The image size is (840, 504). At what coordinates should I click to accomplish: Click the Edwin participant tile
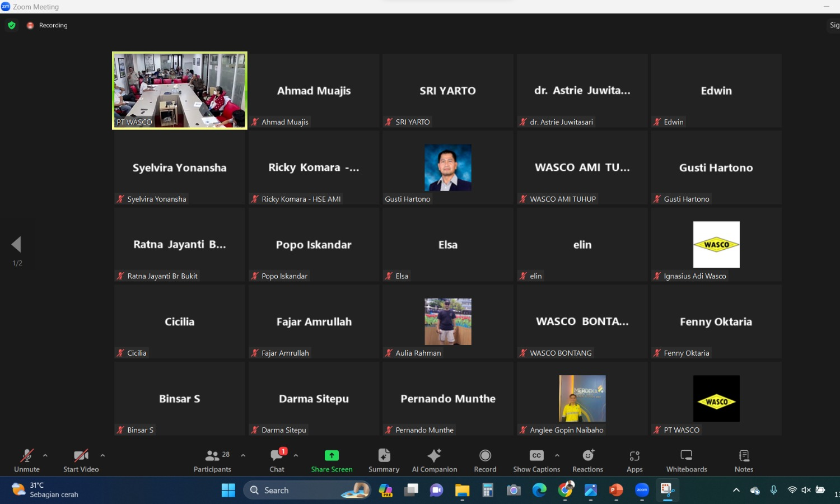(x=716, y=91)
